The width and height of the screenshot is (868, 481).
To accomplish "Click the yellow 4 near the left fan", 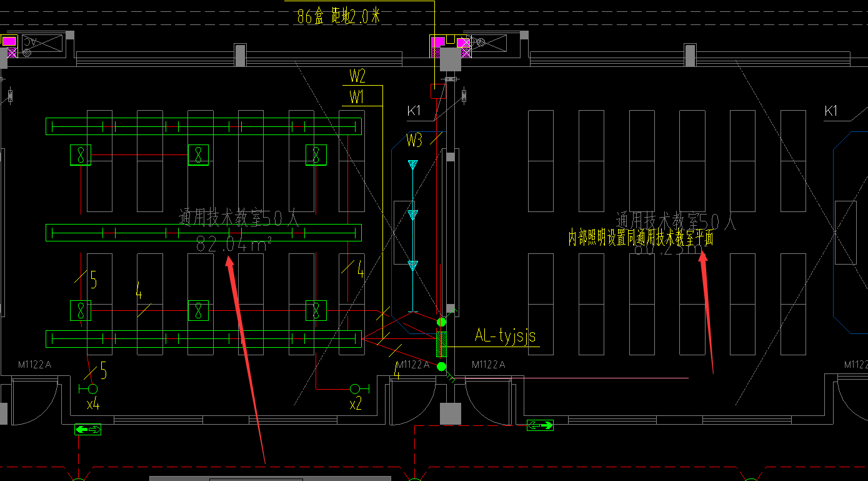I will click(139, 291).
